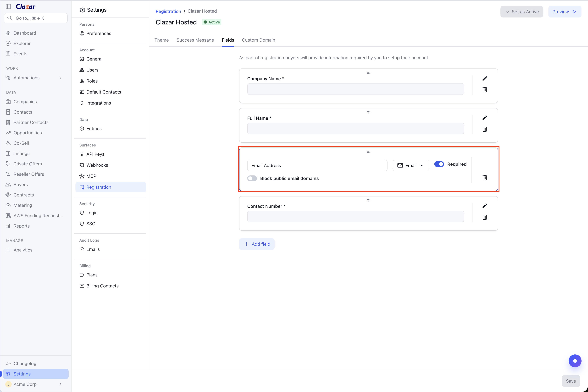Open Default Contacts settings
Image resolution: width=588 pixels, height=392 pixels.
click(x=111, y=92)
